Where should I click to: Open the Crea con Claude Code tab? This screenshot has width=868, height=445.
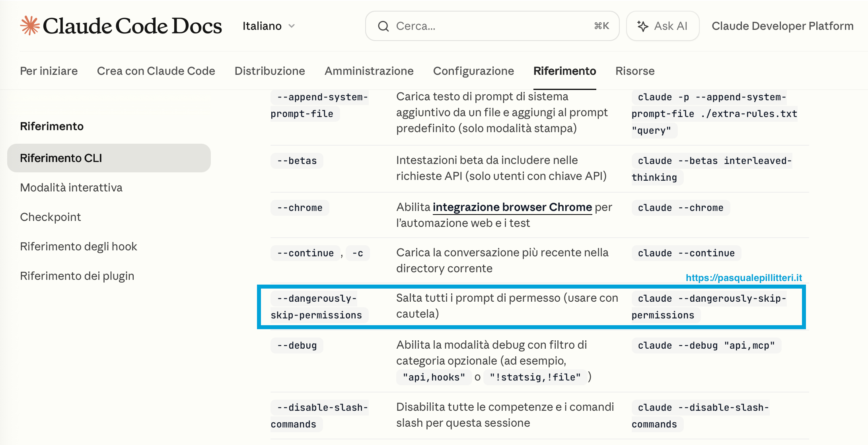[156, 71]
